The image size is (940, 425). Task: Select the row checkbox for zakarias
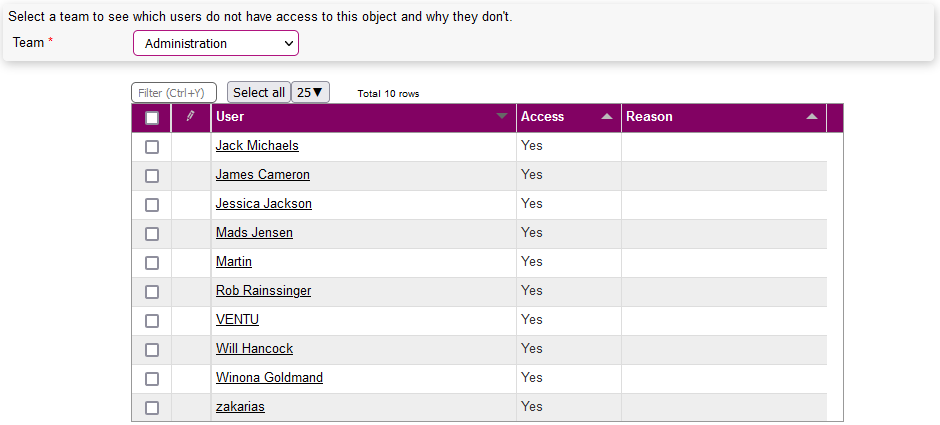pyautogui.click(x=152, y=408)
